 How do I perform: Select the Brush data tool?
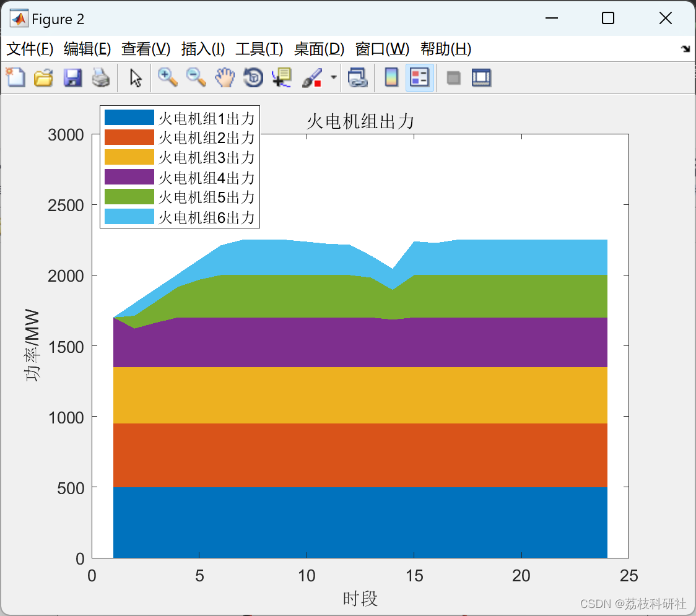[x=312, y=77]
